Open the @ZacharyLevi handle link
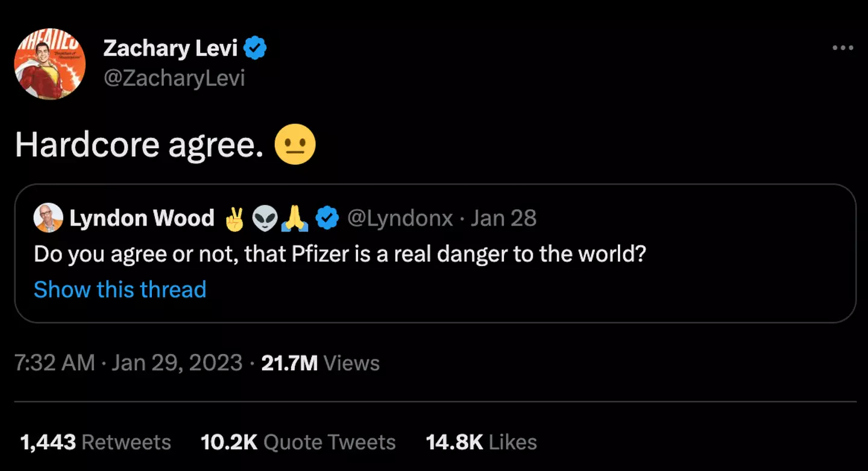This screenshot has height=471, width=868. [x=174, y=78]
